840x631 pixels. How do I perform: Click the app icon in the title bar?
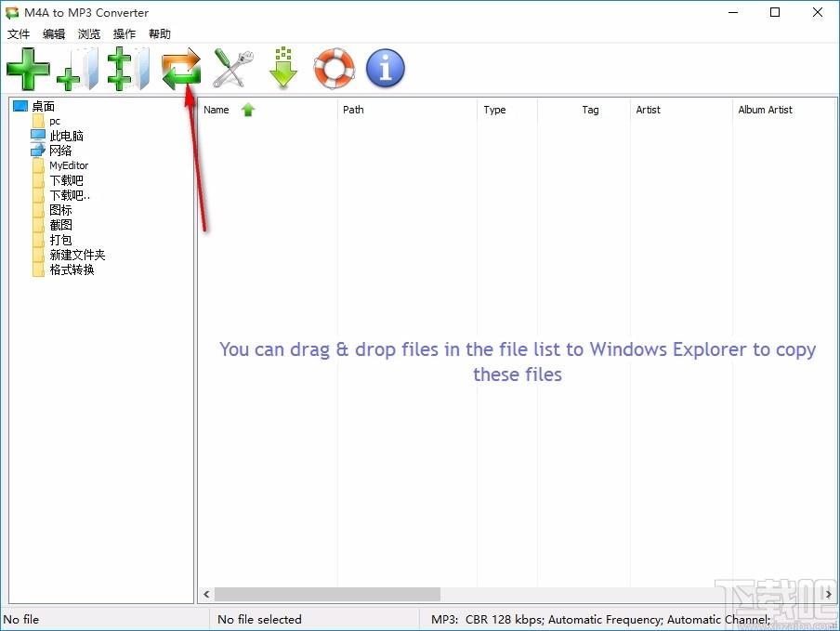(12, 12)
